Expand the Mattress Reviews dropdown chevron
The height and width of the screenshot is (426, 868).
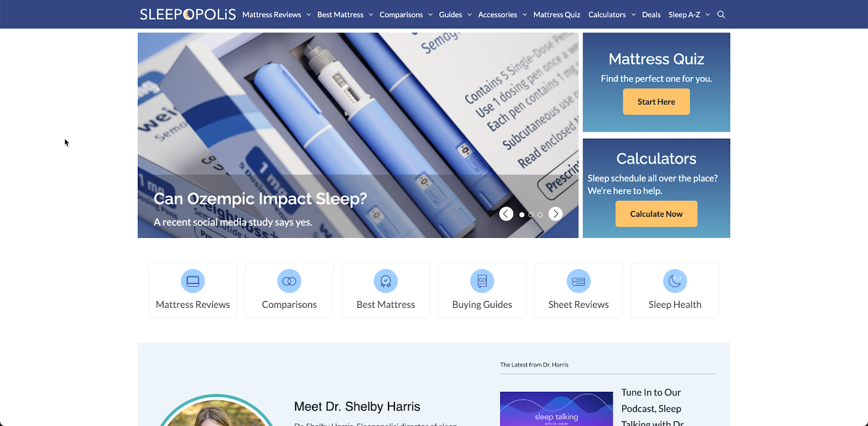pyautogui.click(x=308, y=15)
